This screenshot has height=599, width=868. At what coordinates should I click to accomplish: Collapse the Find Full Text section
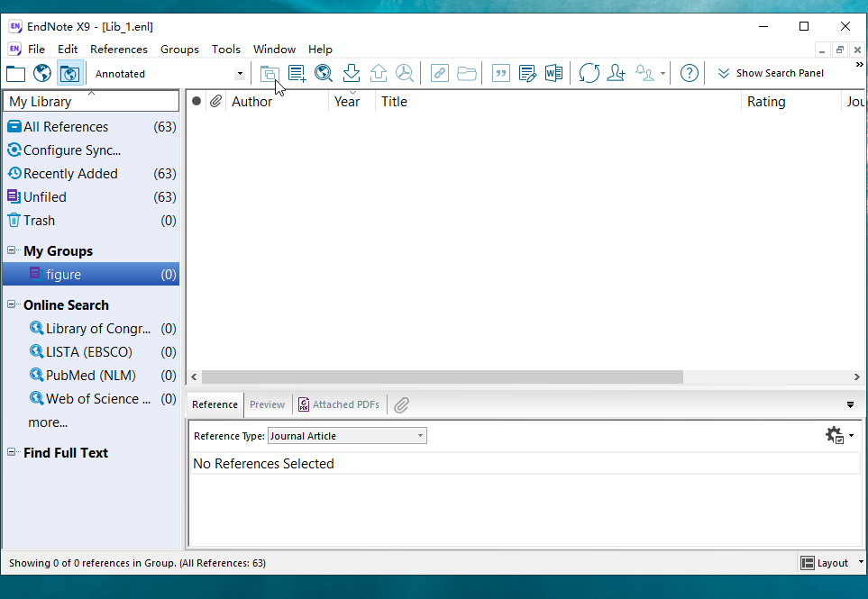(x=11, y=452)
